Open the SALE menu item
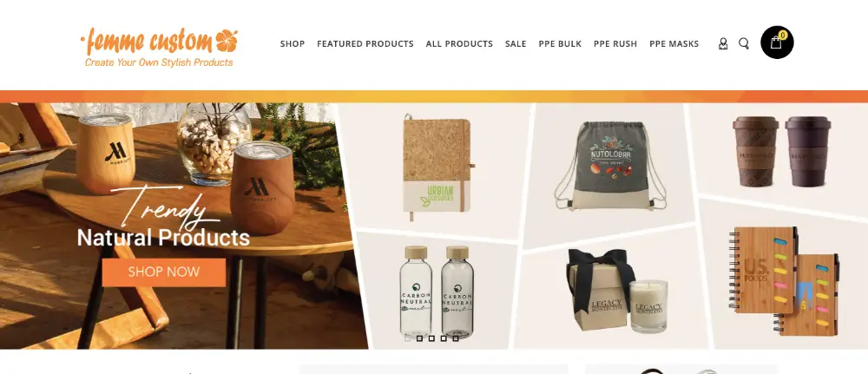Screen dimensions: 868x374 pos(516,43)
